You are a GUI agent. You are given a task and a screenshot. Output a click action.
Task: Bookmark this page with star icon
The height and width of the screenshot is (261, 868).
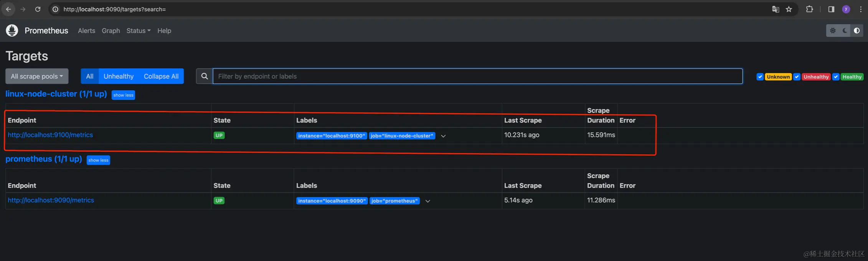pyautogui.click(x=789, y=9)
